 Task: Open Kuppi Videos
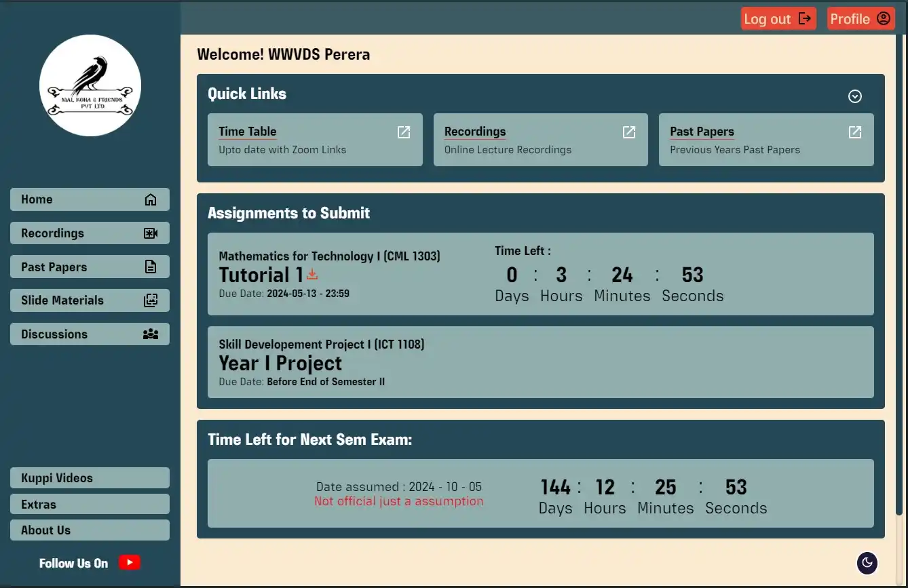point(90,478)
